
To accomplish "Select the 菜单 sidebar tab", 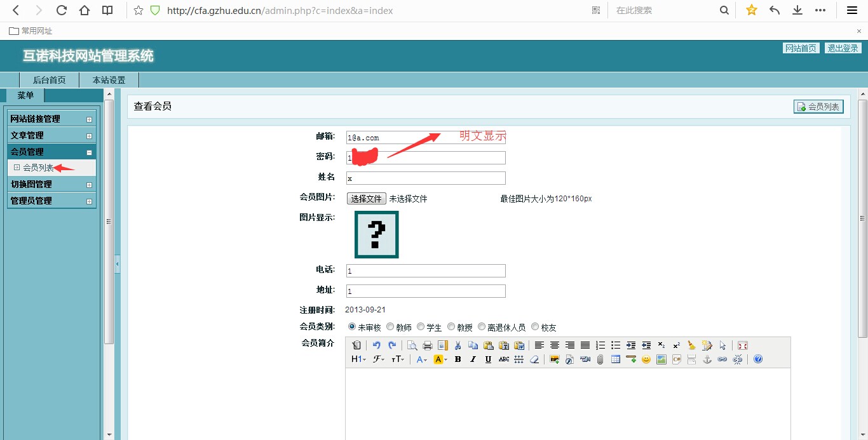I will click(x=25, y=95).
